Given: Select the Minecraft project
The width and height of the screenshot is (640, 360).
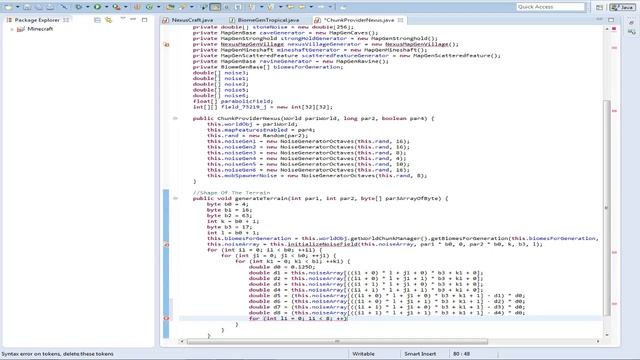Looking at the screenshot, I should 40,29.
